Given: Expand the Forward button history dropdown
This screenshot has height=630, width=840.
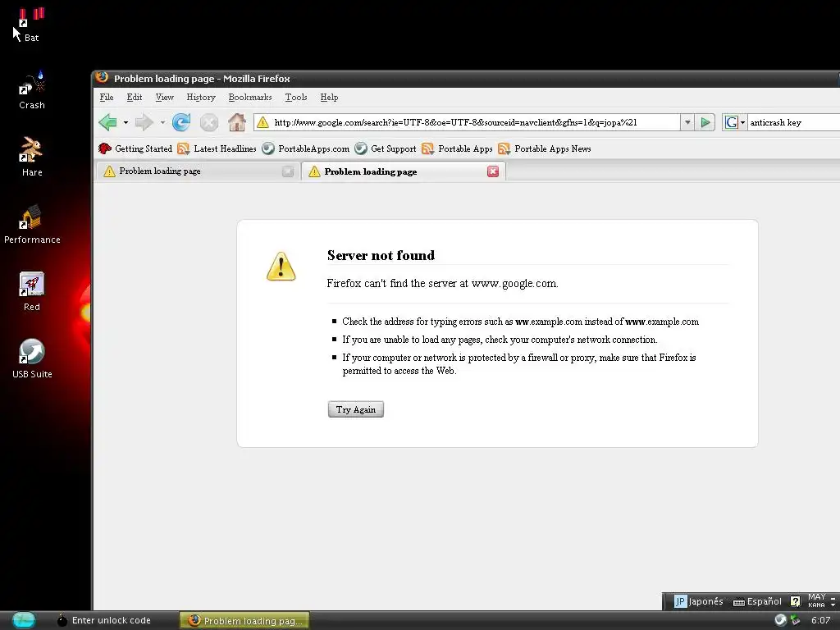Looking at the screenshot, I should (162, 123).
